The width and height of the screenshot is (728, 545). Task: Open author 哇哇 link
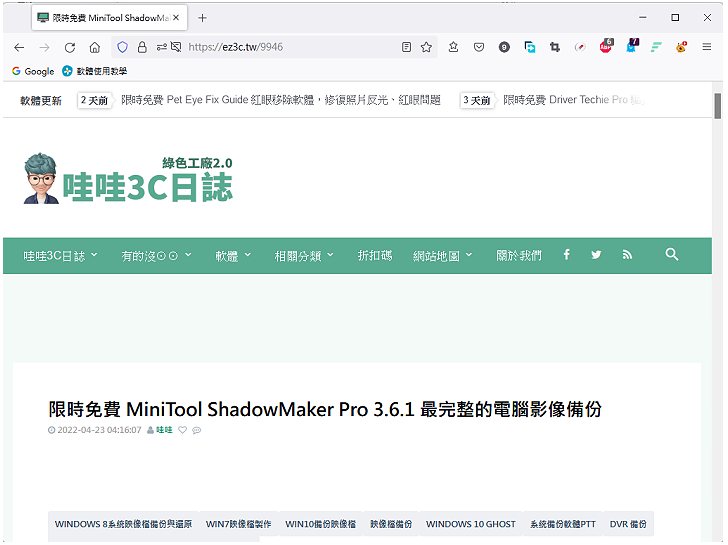(164, 430)
